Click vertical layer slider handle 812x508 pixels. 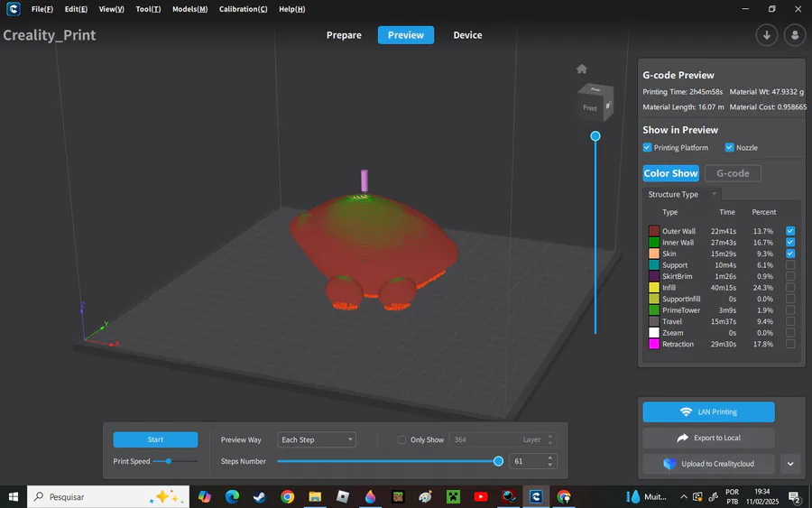[x=595, y=136]
